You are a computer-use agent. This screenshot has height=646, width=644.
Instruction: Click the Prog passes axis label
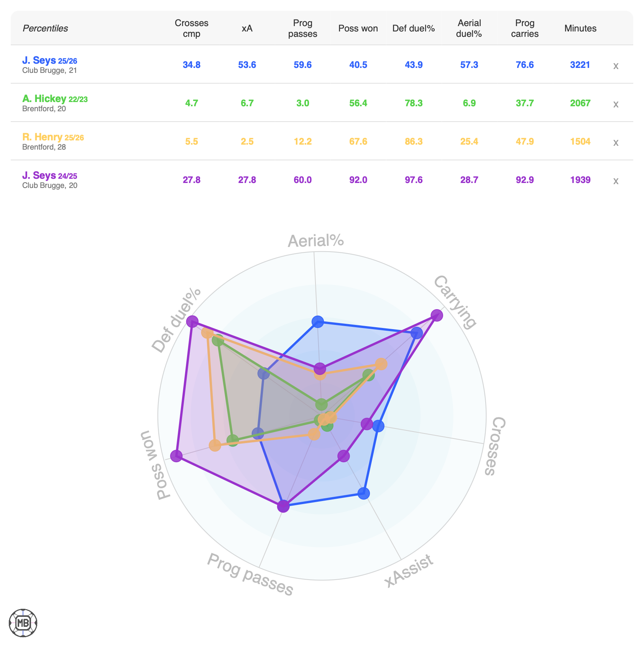point(250,574)
